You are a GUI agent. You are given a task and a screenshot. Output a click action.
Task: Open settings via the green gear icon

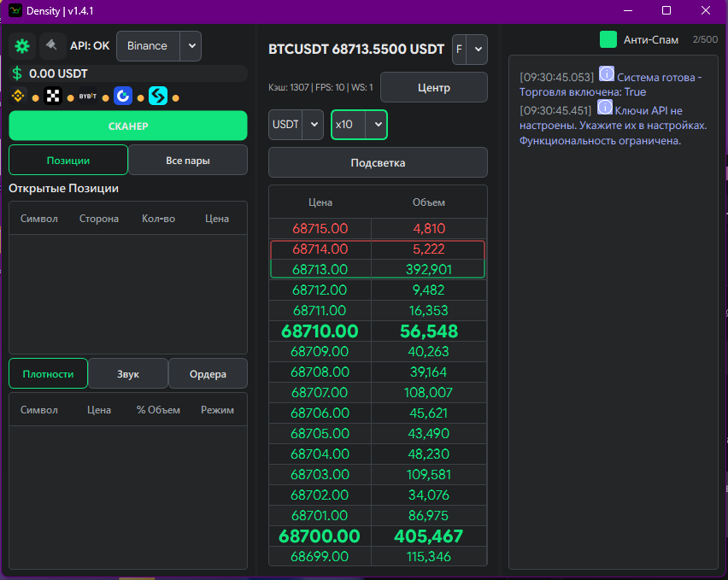pos(22,46)
